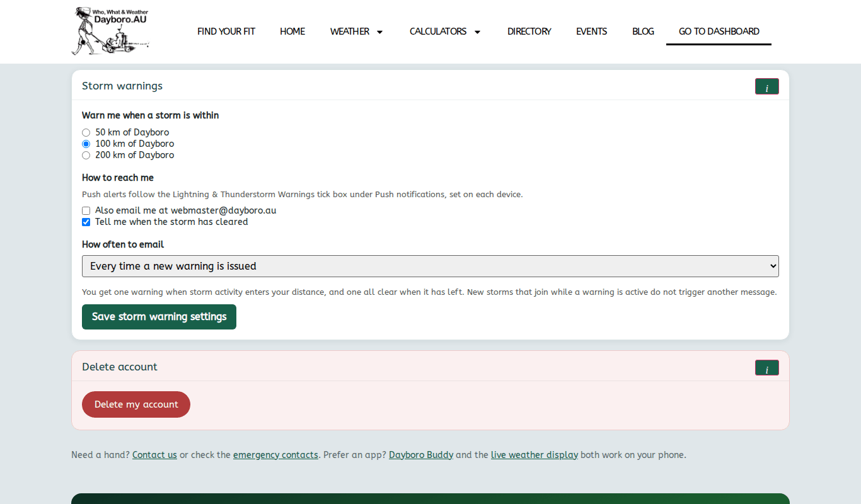
Task: Open the Delete account info icon
Action: (x=766, y=368)
